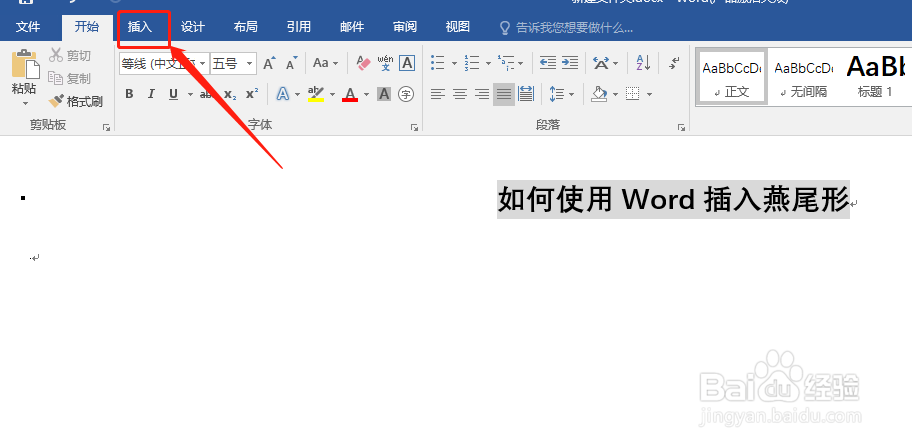Toggle bold formatting
Image resolution: width=912 pixels, height=447 pixels.
129,94
